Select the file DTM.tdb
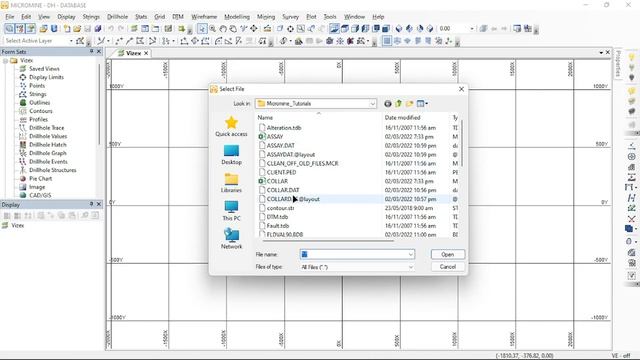This screenshot has width=640, height=360. [277, 217]
